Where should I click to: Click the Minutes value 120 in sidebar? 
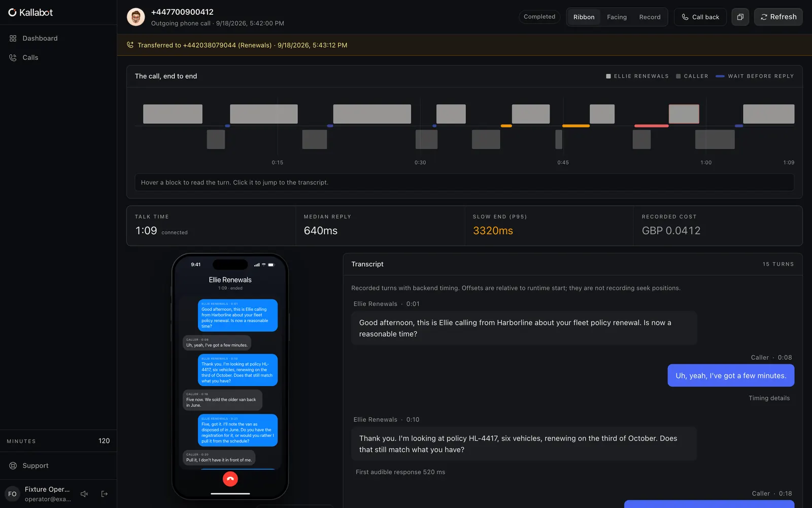104,441
